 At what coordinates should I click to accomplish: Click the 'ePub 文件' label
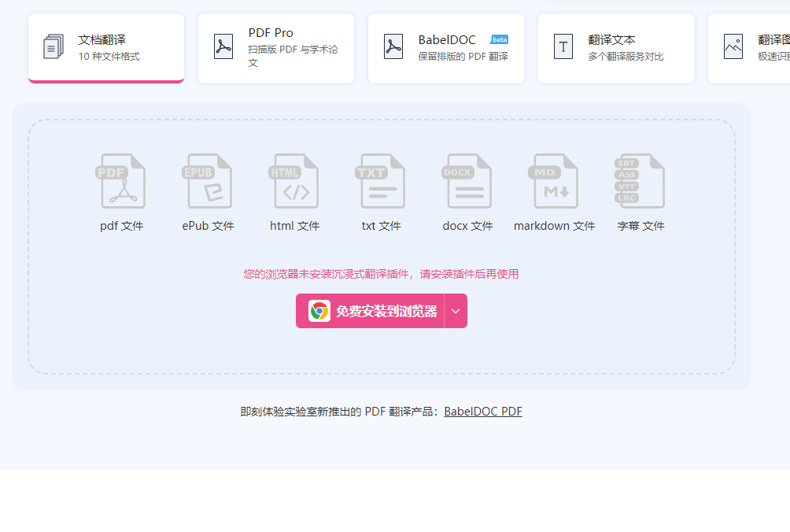(208, 226)
